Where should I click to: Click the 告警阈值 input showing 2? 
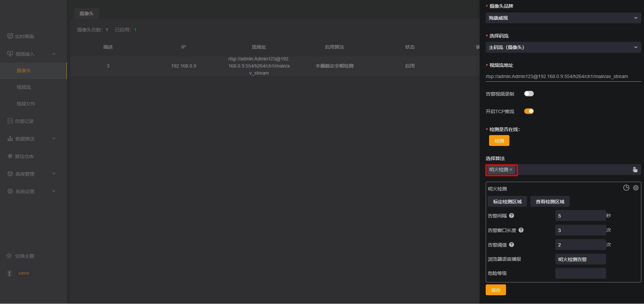pyautogui.click(x=580, y=245)
